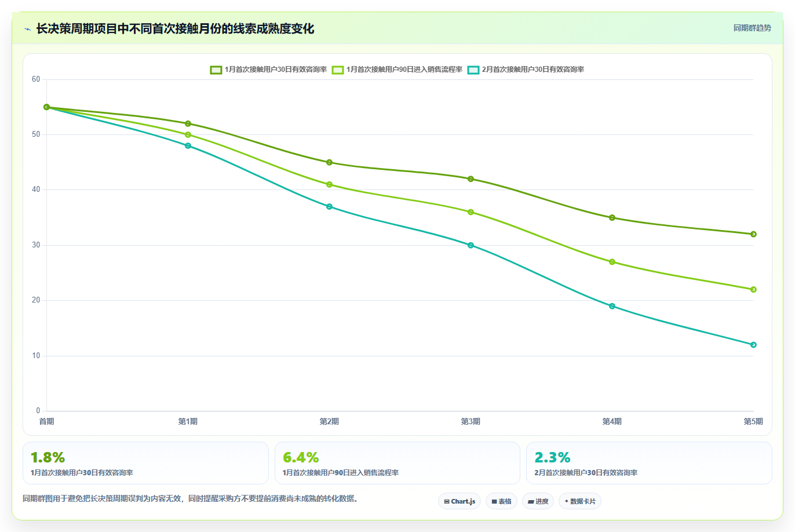Click the chart title 长决策周期项目中不同首次接触月份的线索成熟度变化
This screenshot has height=532, width=795.
click(175, 28)
